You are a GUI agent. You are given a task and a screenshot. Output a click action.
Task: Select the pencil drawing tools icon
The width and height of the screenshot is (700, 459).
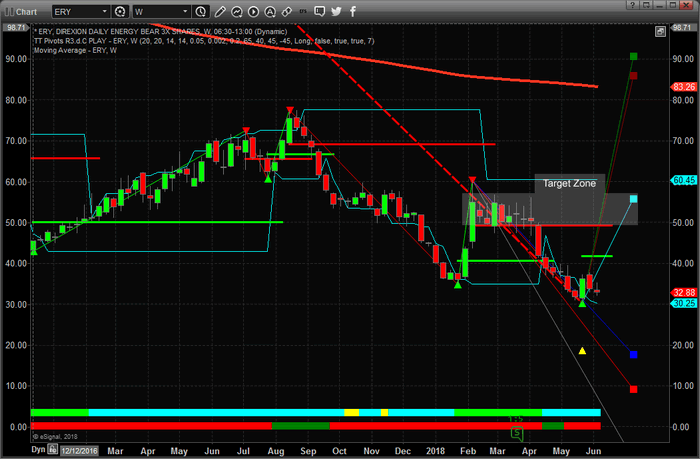[220, 12]
